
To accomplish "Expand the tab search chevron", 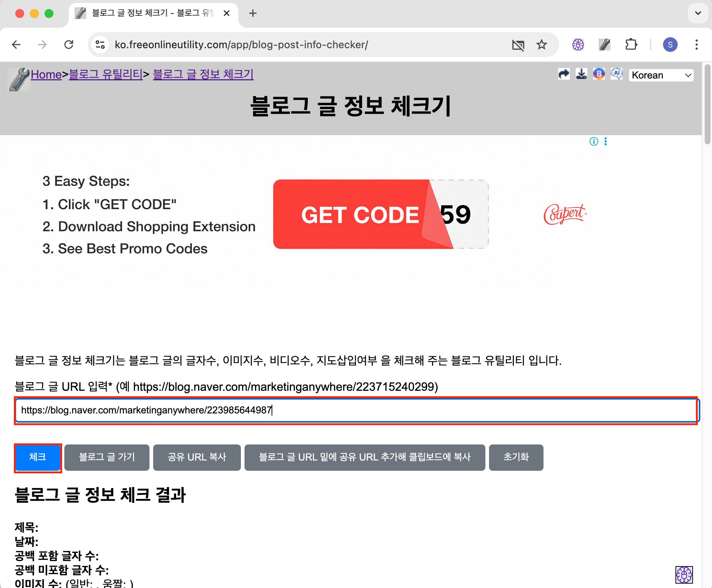I will tap(698, 13).
